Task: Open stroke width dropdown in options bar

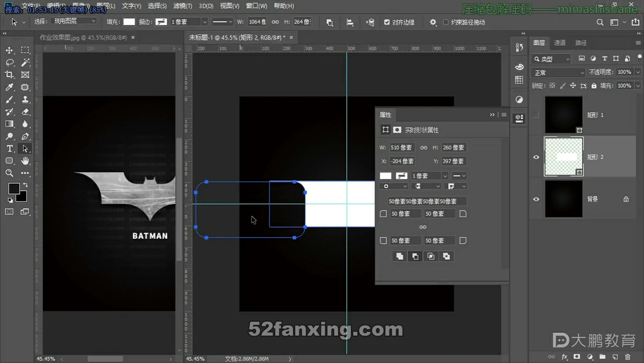Action: point(204,22)
